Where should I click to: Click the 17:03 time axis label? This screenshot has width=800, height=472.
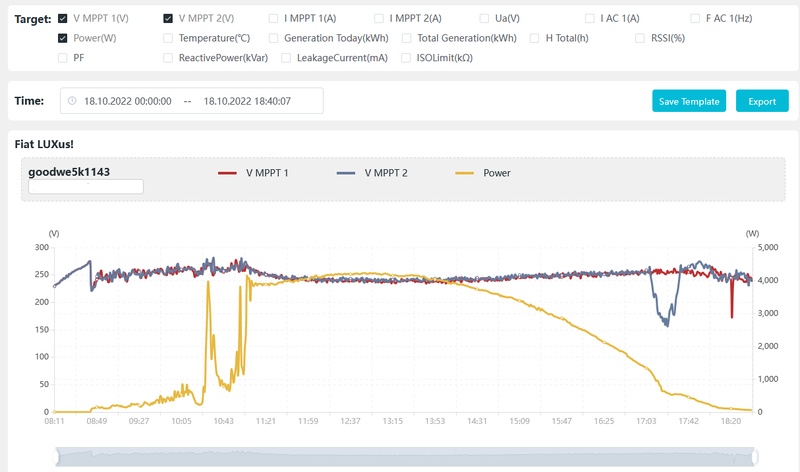[646, 421]
